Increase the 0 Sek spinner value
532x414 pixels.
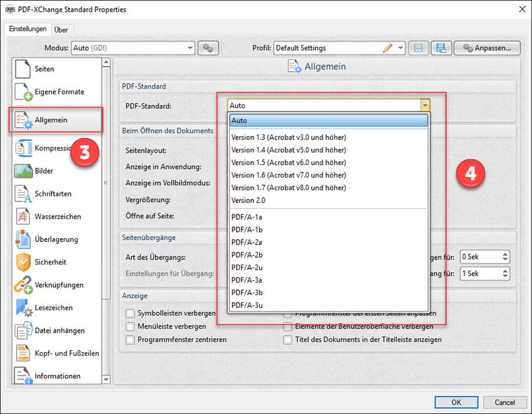(505, 254)
